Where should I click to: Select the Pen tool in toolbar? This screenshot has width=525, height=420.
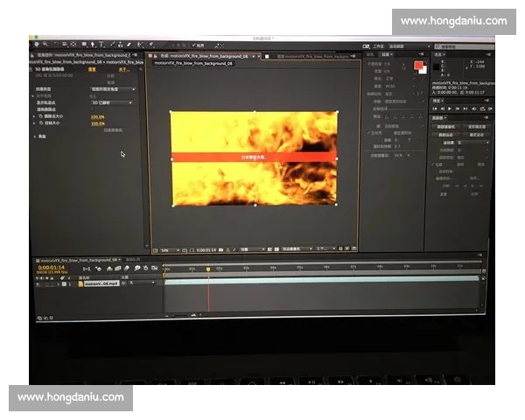pyautogui.click(x=92, y=45)
